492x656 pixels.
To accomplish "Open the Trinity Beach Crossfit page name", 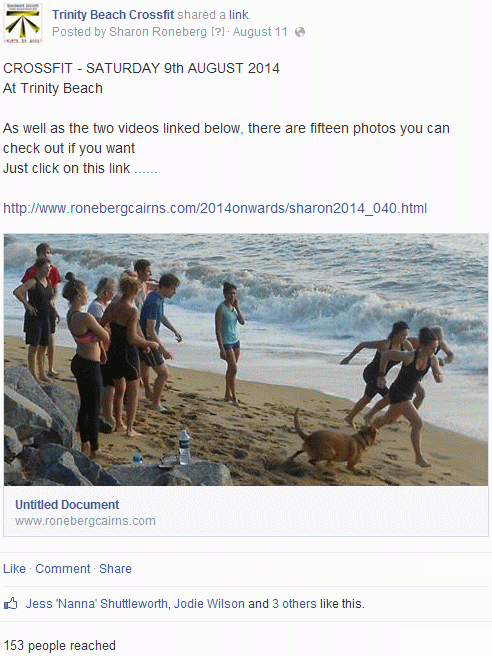I will click(113, 15).
